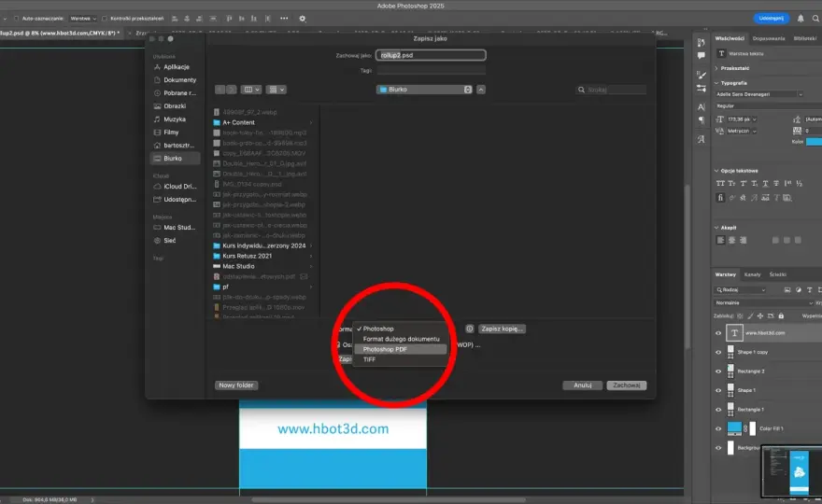Open the Muzyka sidebar folder
Viewport: 822px width, 504px height.
176,119
